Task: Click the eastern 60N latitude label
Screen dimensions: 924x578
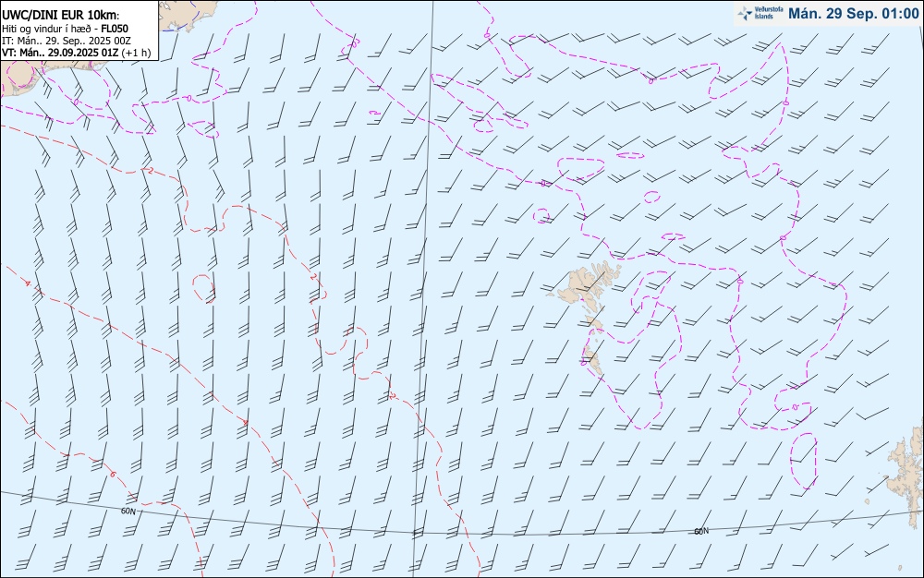Action: click(701, 532)
